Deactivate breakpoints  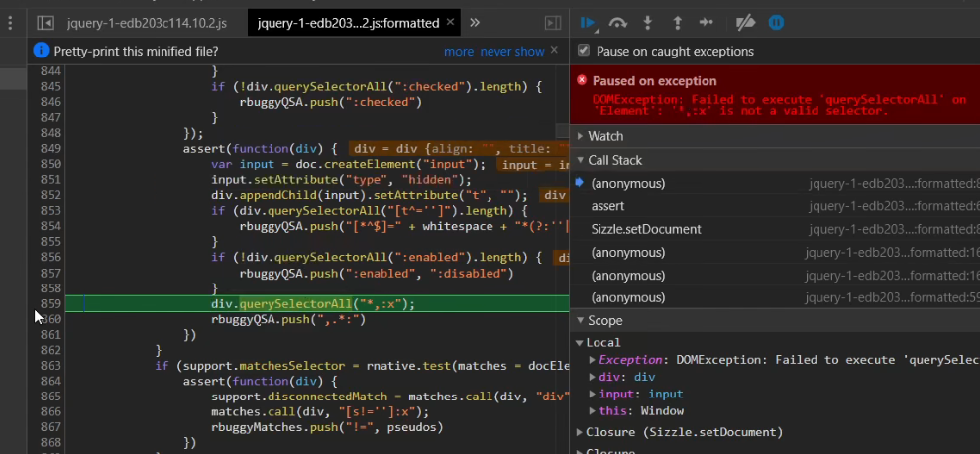(746, 22)
